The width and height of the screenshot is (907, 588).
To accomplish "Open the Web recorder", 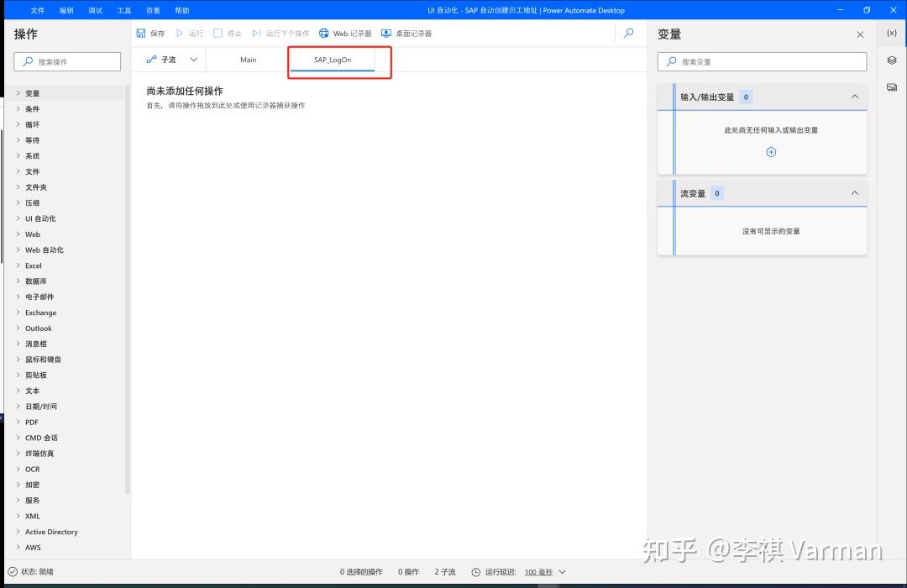I will coord(344,33).
